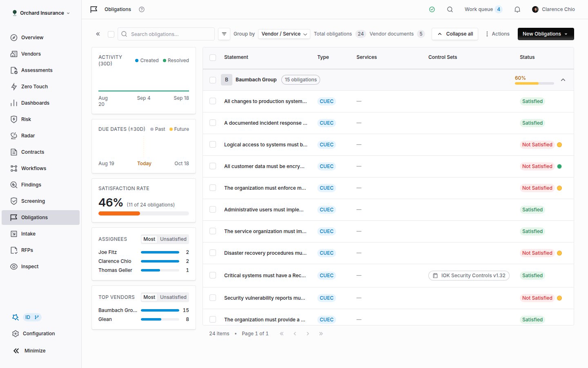Viewport: 588px width, 368px height.
Task: Click the ID branch badge in the sidebar
Action: (x=32, y=317)
